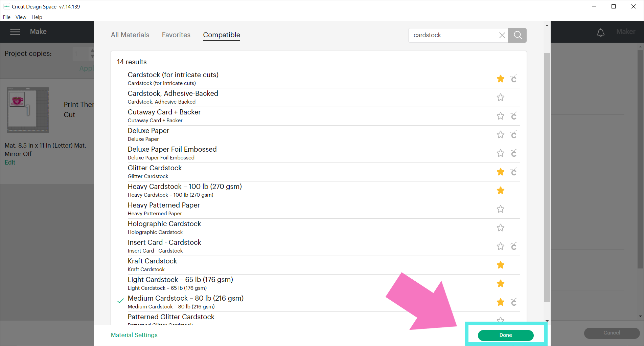Open the File menu

7,17
